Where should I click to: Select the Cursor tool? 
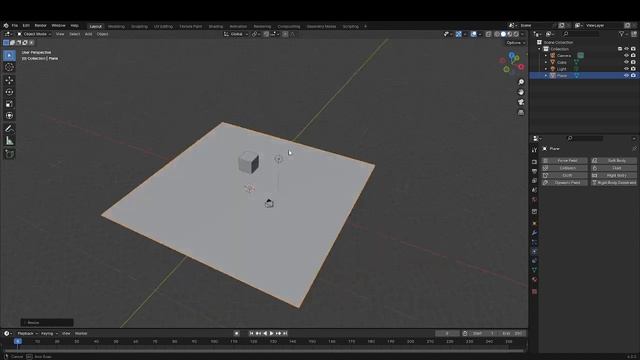[x=9, y=67]
